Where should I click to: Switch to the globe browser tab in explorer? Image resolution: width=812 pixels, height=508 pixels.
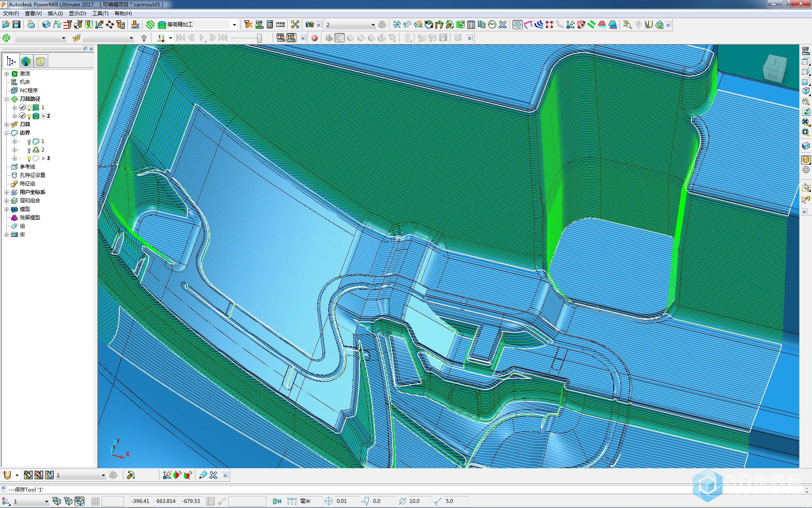26,61
